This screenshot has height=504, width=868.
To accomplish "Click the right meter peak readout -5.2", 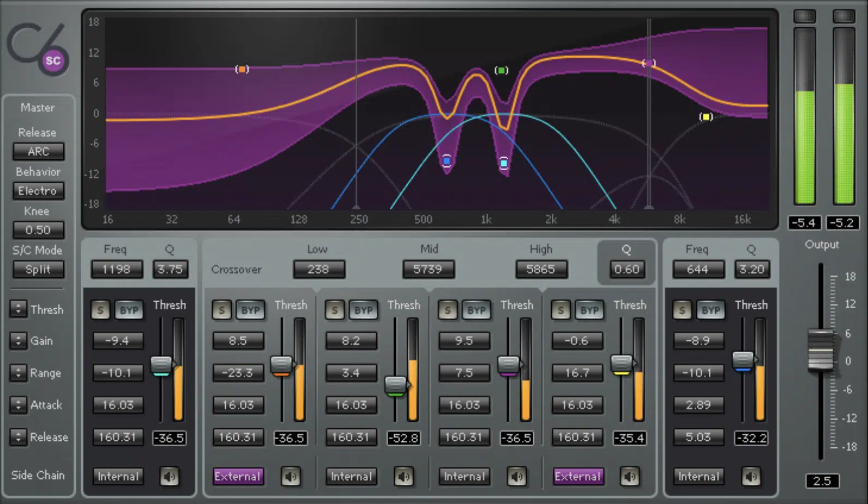I will point(843,223).
